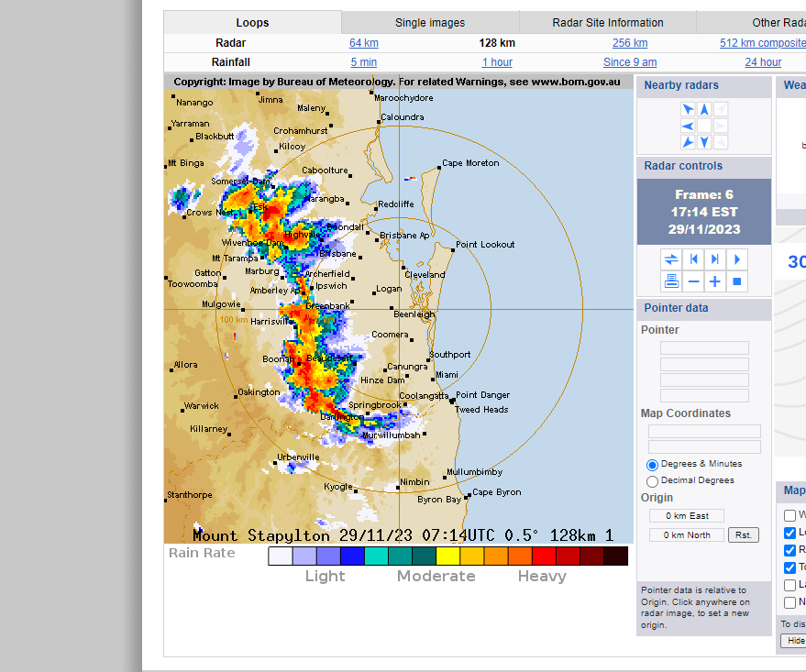
Task: Click the Radar controls panel heading
Action: click(x=683, y=166)
